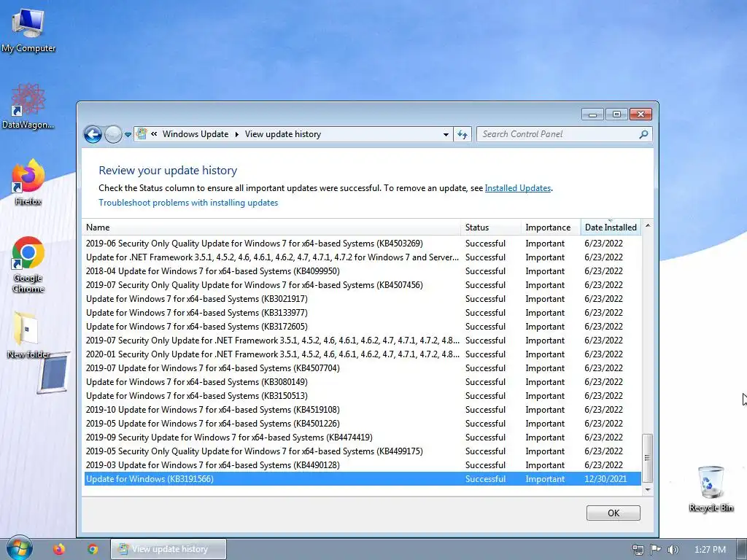Select Update KB3172605 row

click(x=363, y=326)
